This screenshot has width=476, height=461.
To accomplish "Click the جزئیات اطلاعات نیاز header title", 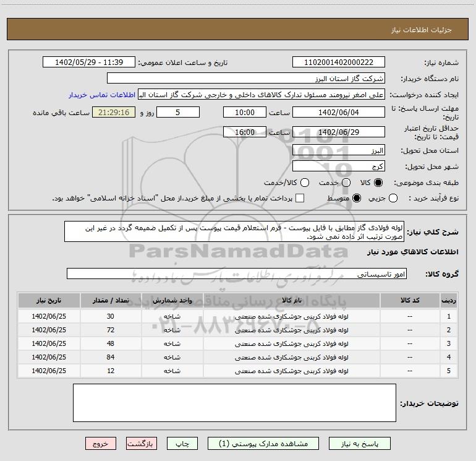I will point(422,30).
